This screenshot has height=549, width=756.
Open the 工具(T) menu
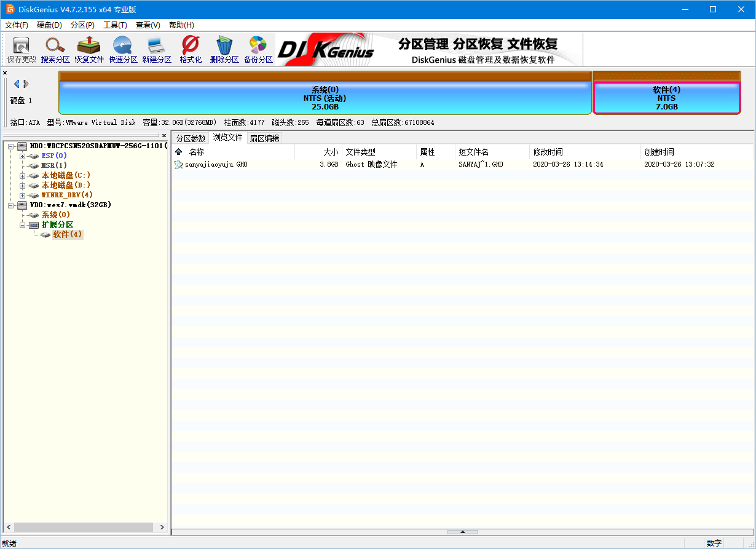115,25
